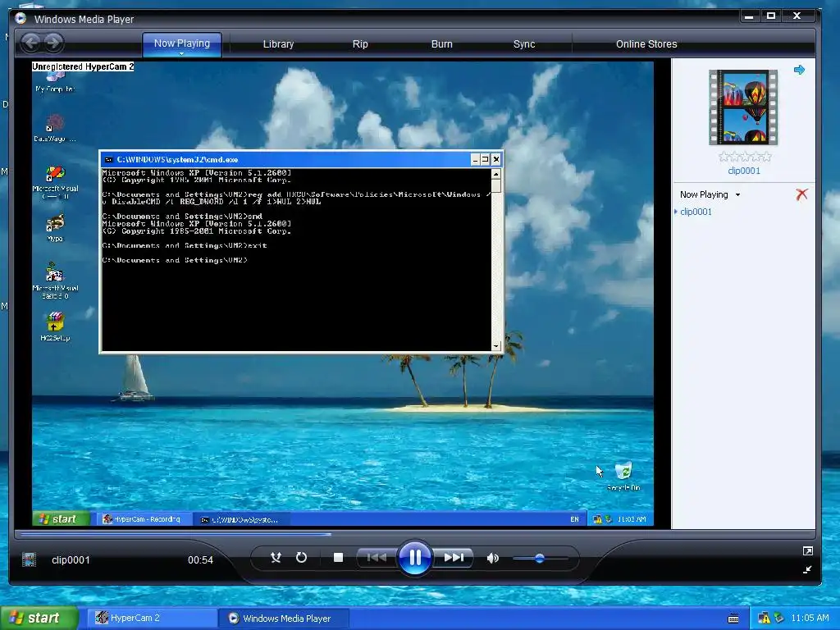Click the blue arrow above playlist pane
The image size is (840, 630).
point(799,70)
